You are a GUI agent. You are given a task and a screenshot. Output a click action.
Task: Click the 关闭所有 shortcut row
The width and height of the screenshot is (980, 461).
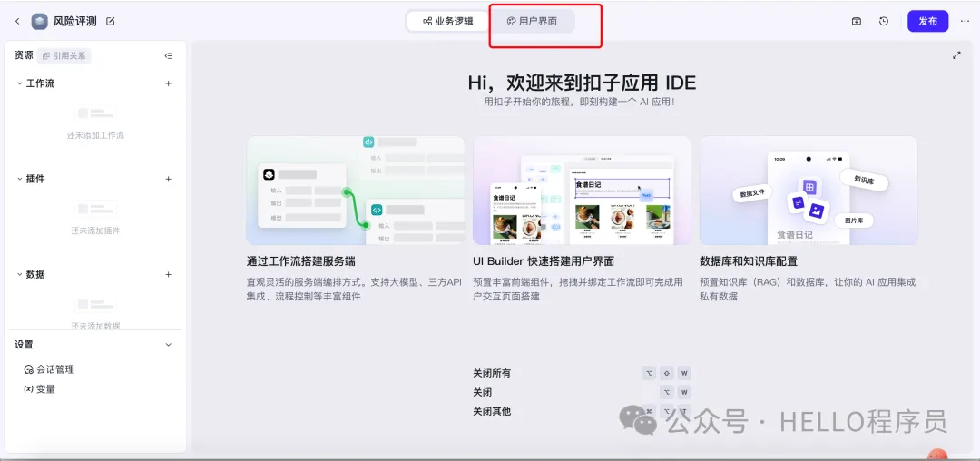click(x=582, y=374)
